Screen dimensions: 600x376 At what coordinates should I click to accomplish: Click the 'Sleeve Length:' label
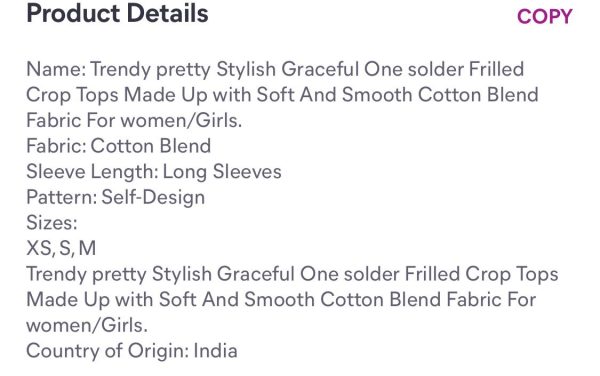click(92, 172)
